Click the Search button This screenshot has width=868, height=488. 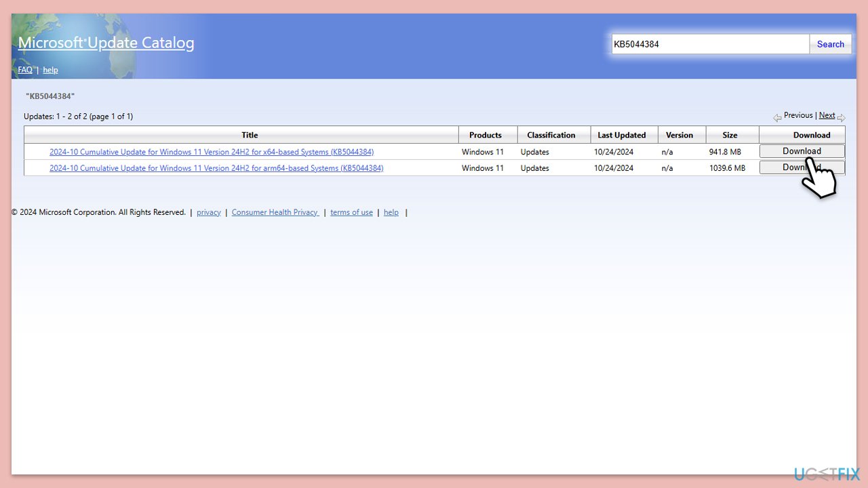tap(831, 44)
